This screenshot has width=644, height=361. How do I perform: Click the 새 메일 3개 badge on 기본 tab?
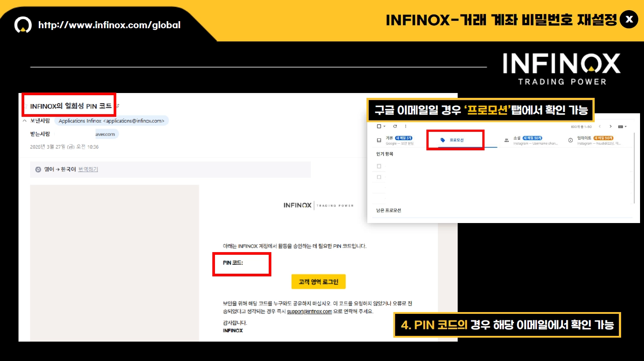(x=403, y=138)
